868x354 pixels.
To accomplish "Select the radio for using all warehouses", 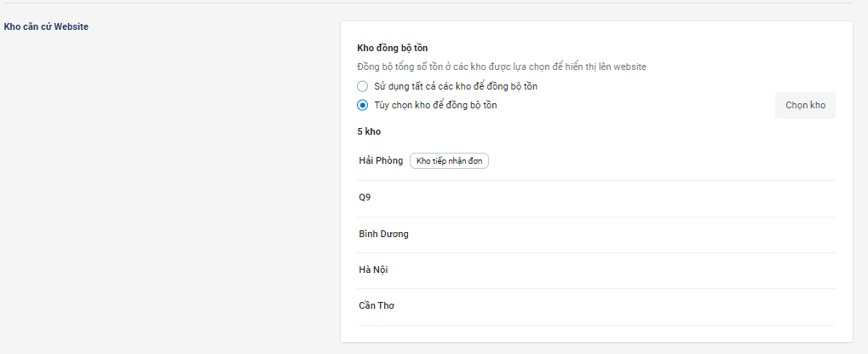I will pos(363,86).
